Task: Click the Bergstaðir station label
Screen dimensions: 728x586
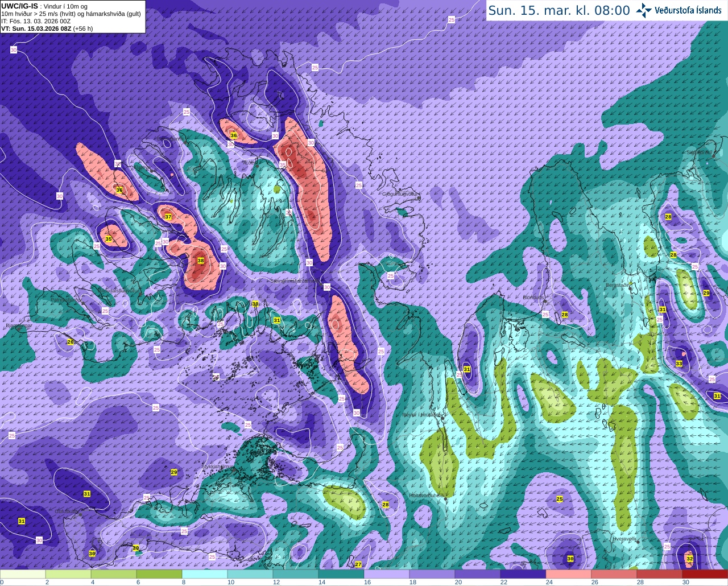Action: pos(616,284)
